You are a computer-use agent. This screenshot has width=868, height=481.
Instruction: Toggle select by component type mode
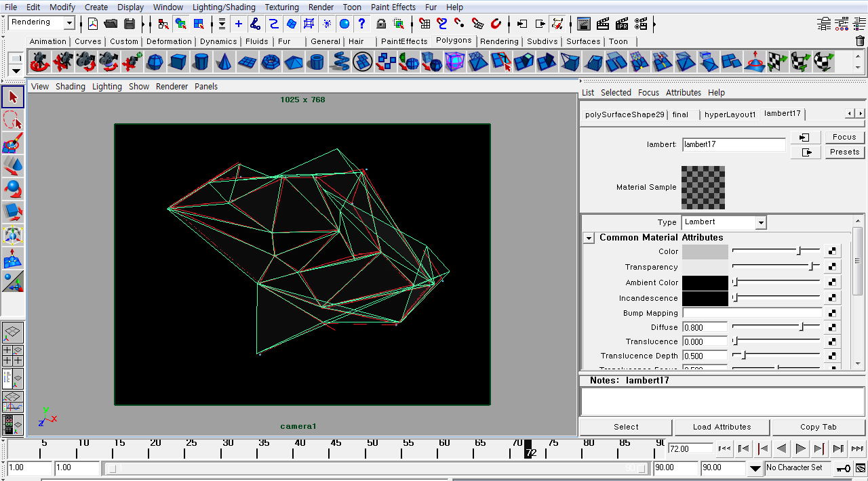pyautogui.click(x=198, y=24)
